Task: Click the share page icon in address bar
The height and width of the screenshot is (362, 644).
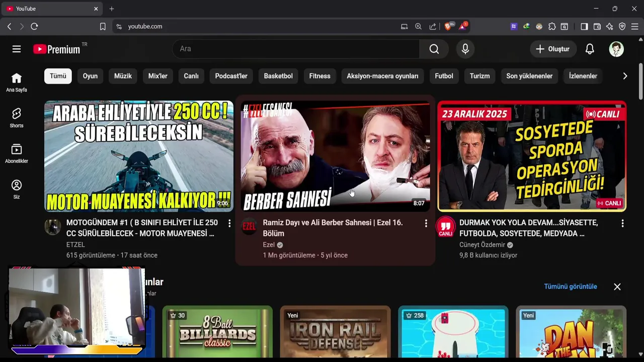Action: tap(433, 26)
